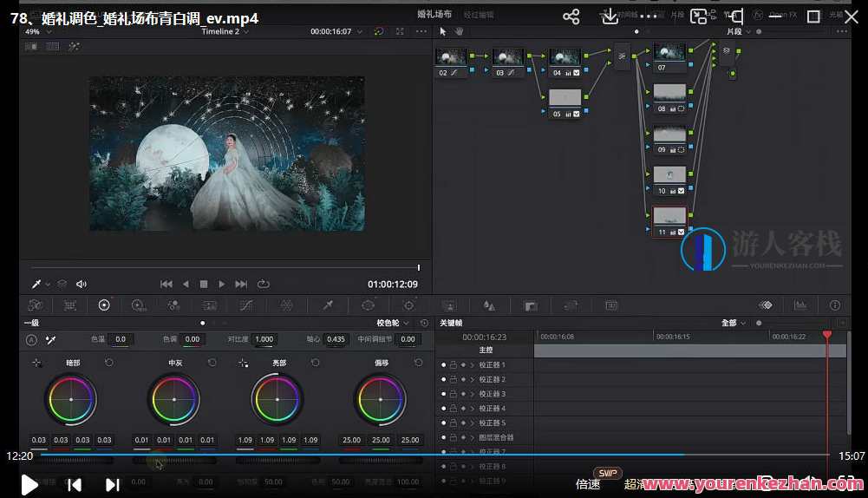The width and height of the screenshot is (868, 498).
Task: Toggle the enable dot for 校正器 1
Action: [444, 365]
